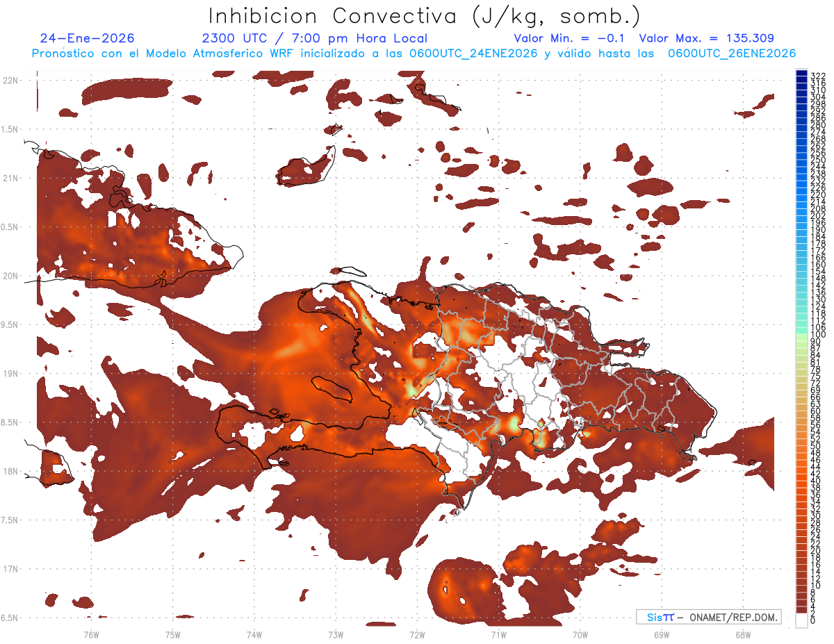Click the 'Inhibicion Convectiva (J/kg, somb.)' title
The width and height of the screenshot is (834, 644).
(x=424, y=16)
